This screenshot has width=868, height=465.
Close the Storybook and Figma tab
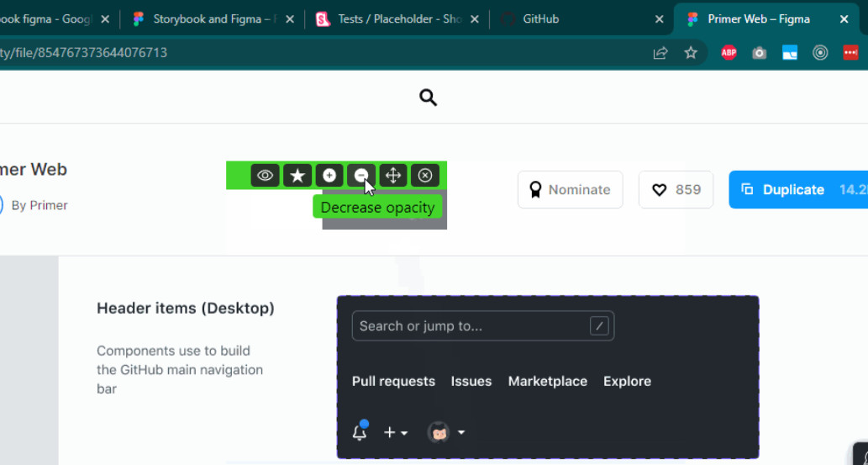click(290, 18)
